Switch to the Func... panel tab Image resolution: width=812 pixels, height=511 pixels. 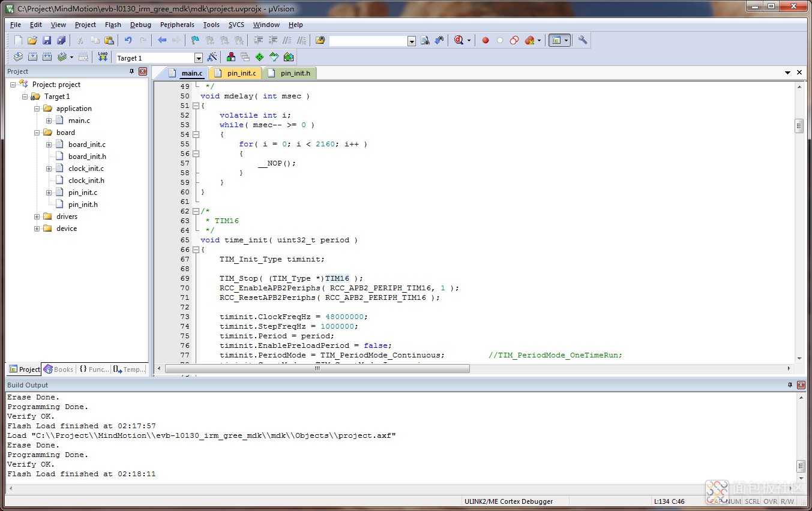94,369
